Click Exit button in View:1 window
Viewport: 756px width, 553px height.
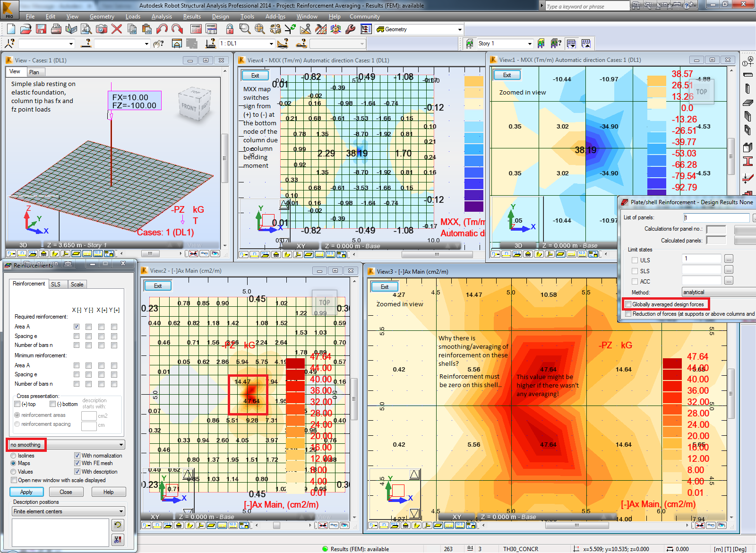point(507,75)
